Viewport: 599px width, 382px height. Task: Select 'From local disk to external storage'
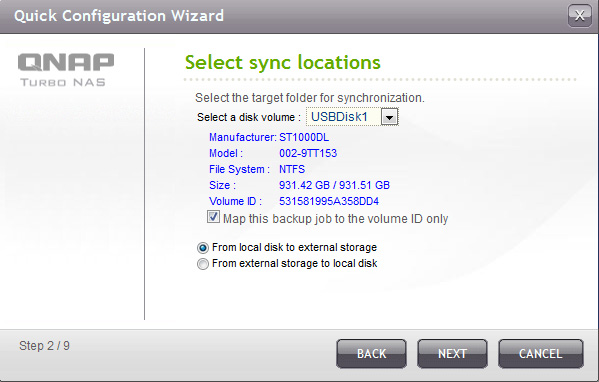pos(202,248)
